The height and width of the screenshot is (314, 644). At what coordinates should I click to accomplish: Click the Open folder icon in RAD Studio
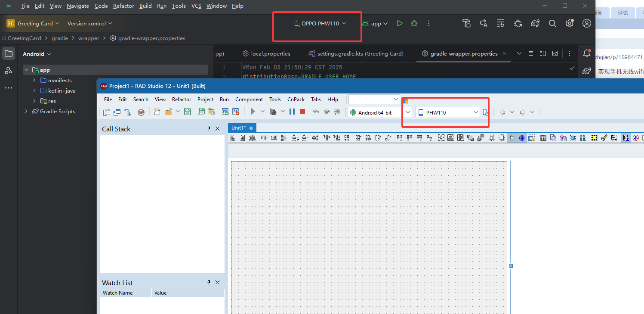click(168, 112)
